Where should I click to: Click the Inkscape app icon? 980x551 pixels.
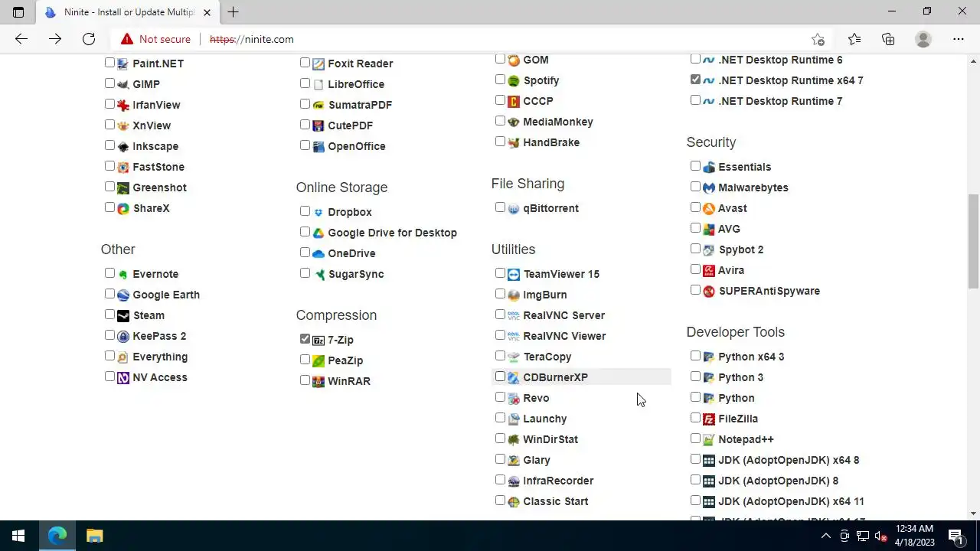122,146
